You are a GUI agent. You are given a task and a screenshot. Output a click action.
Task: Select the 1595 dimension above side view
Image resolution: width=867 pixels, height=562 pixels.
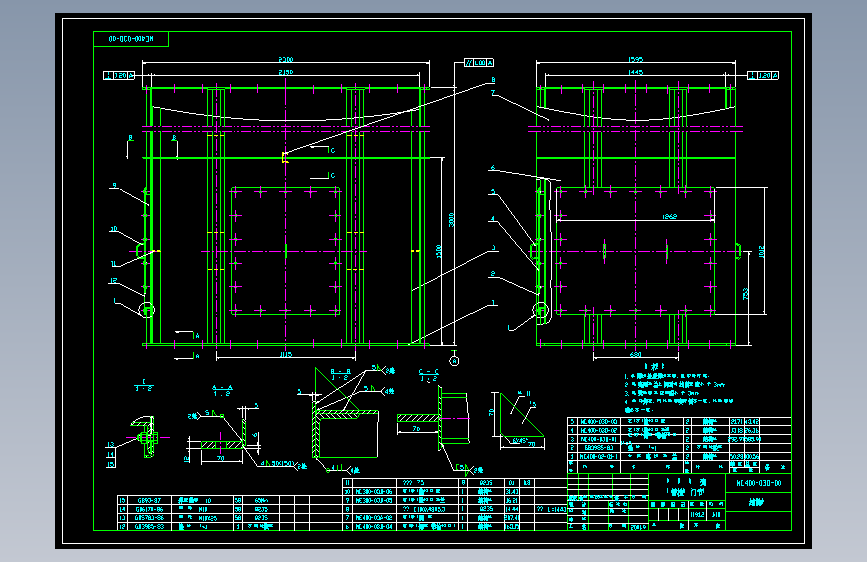click(x=636, y=59)
